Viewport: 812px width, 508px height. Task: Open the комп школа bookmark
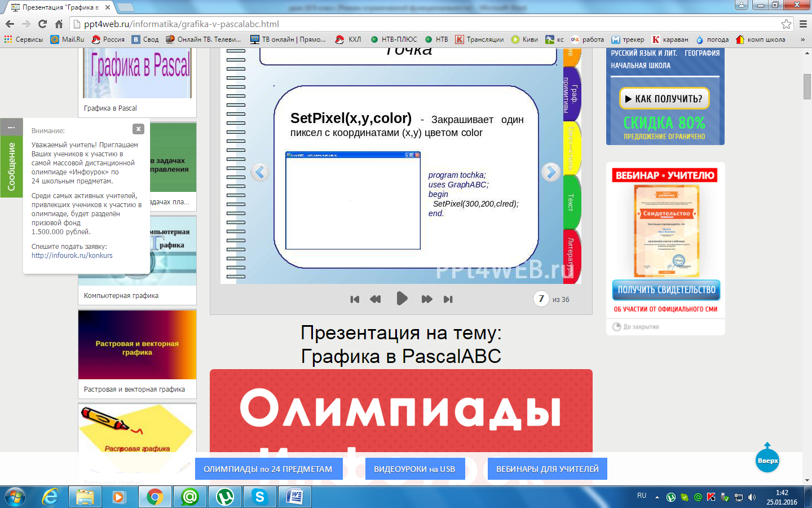[x=760, y=40]
